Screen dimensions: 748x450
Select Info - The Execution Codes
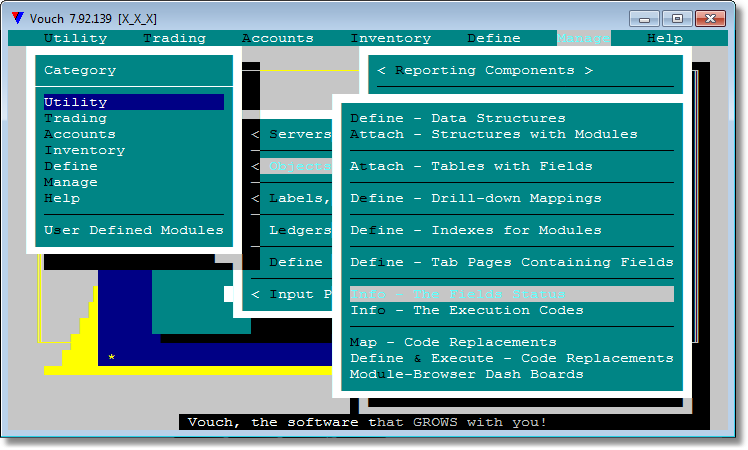[467, 310]
